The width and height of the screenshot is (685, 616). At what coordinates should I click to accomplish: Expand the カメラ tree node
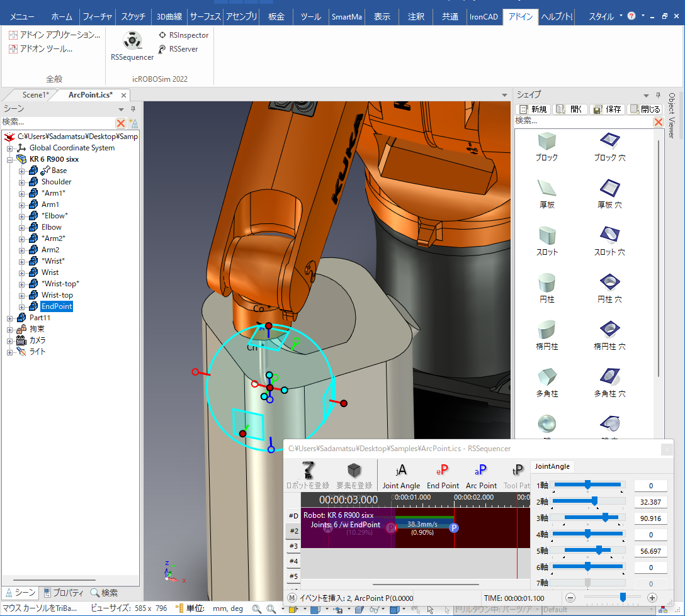click(x=10, y=340)
